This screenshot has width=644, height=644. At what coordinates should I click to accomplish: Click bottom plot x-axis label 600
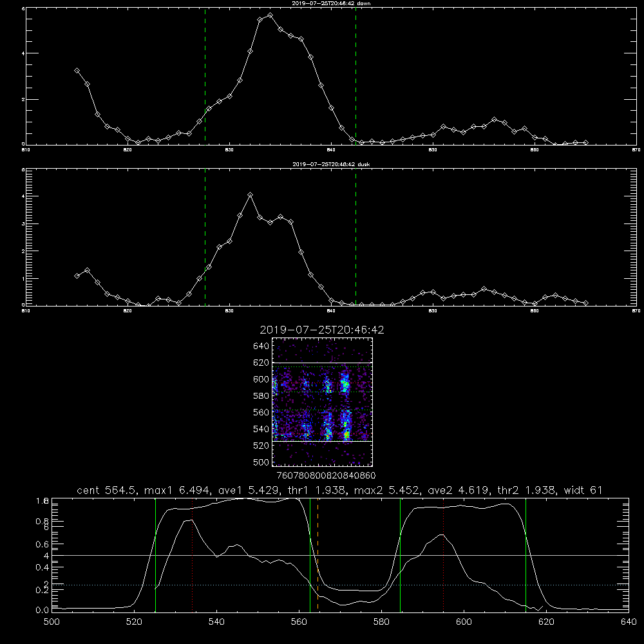464,622
